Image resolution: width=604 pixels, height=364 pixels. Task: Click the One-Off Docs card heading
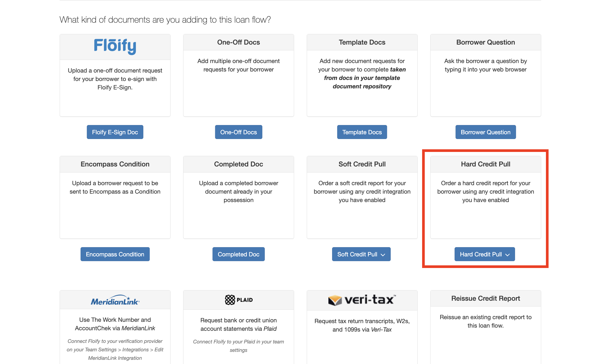click(x=238, y=42)
